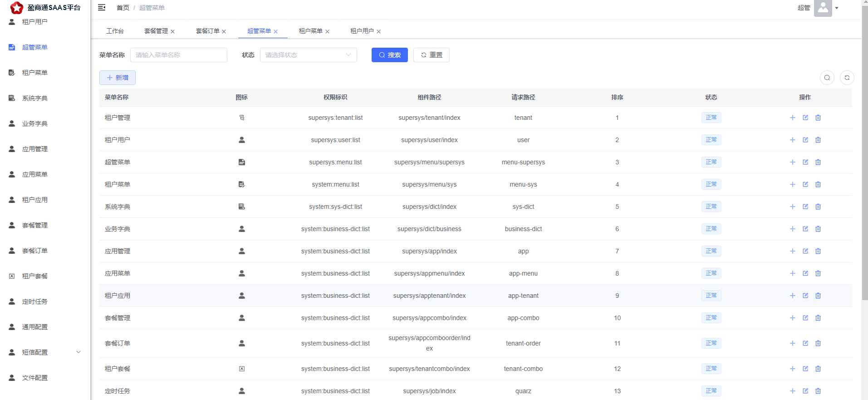868x400 pixels.
Task: Close the 套餐订单 tab with its x
Action: [224, 31]
